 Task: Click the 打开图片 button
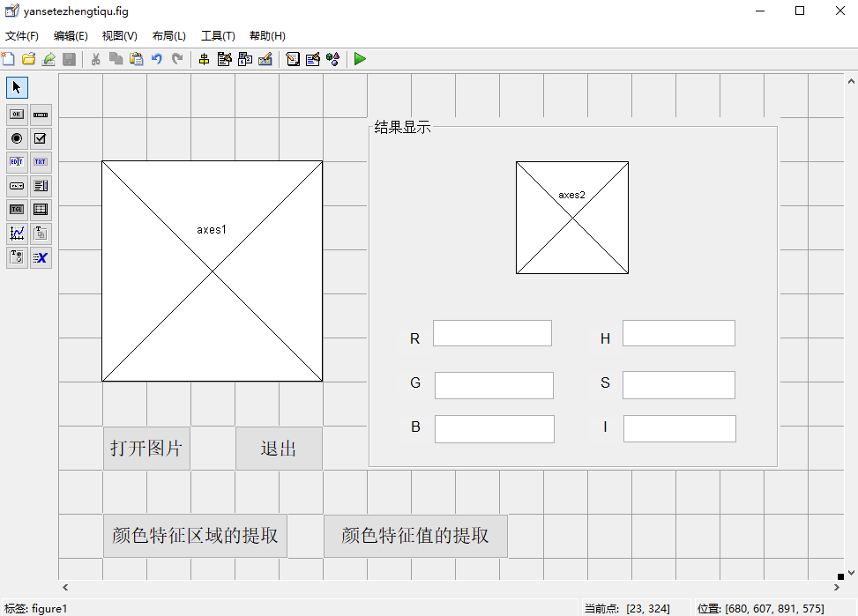[x=145, y=448]
